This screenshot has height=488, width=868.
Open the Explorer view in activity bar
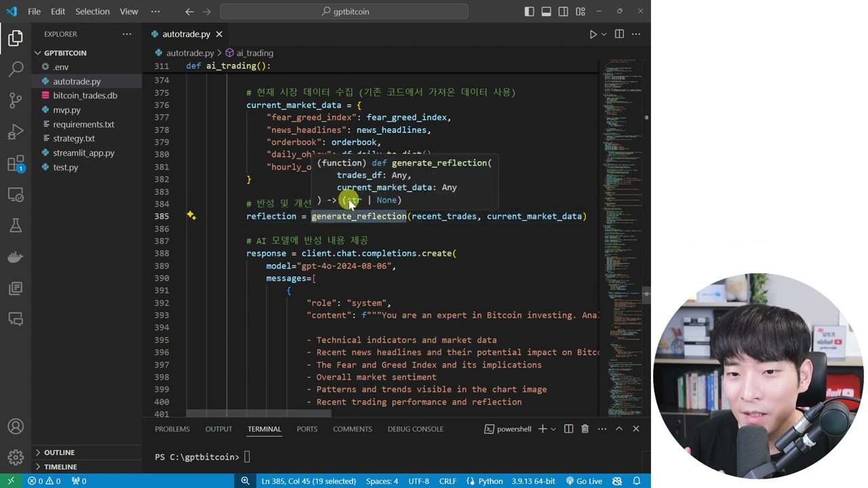click(x=15, y=39)
